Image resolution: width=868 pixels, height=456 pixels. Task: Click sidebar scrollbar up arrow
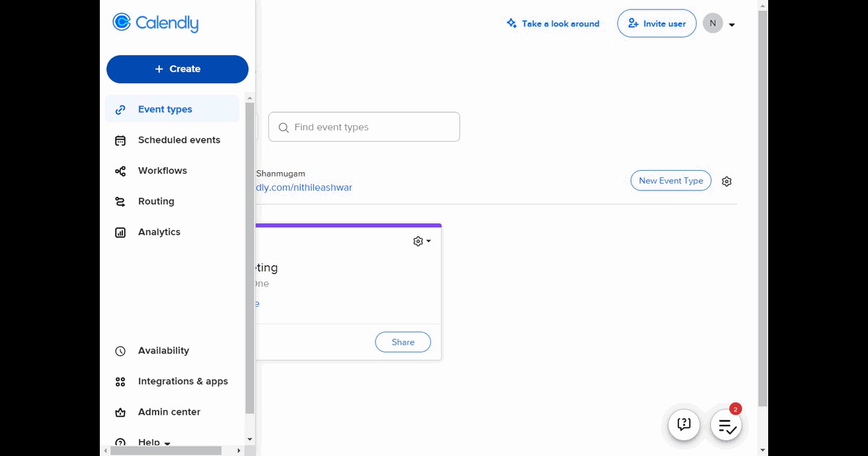[x=250, y=98]
